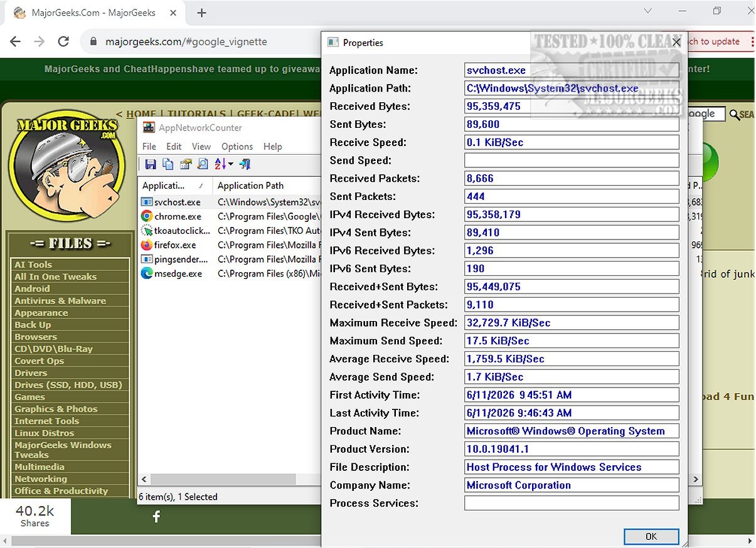Click the browser Forward arrow
The image size is (756, 548).
[40, 41]
